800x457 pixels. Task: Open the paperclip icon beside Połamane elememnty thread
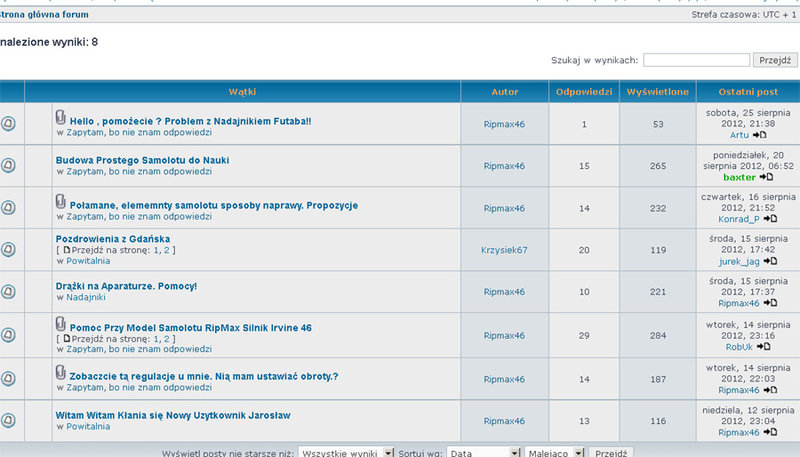(61, 202)
